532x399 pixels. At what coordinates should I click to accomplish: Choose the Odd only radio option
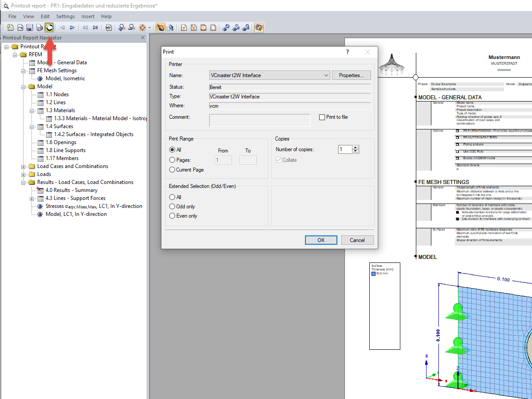172,207
